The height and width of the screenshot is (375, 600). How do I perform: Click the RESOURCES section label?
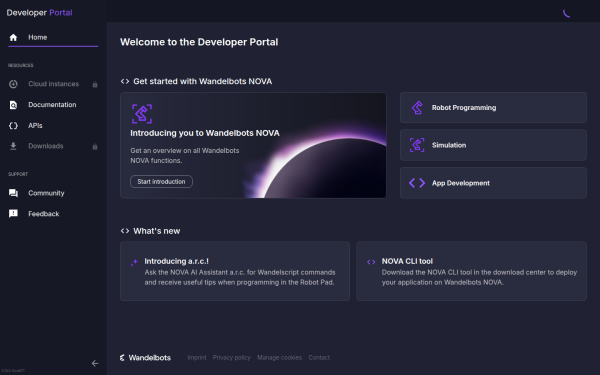[21, 65]
